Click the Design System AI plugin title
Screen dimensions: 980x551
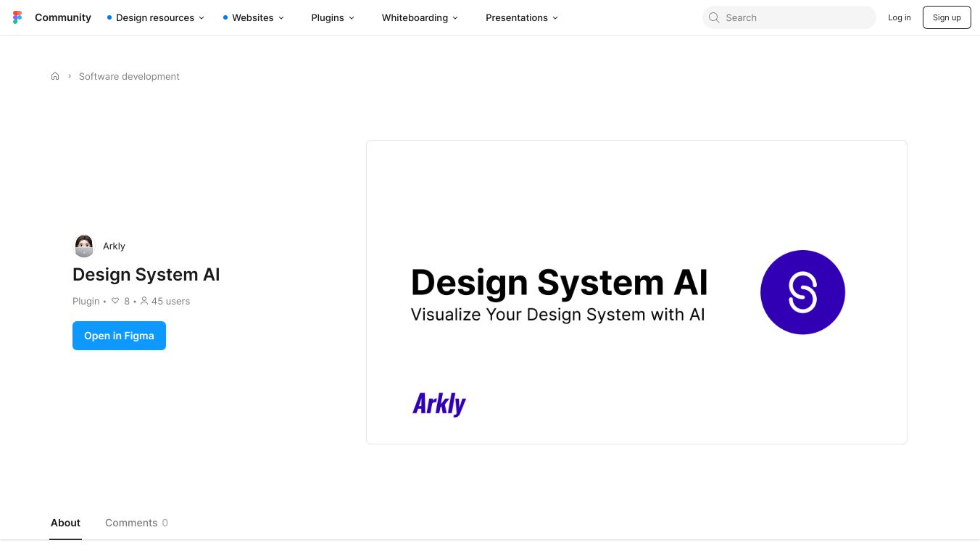146,275
